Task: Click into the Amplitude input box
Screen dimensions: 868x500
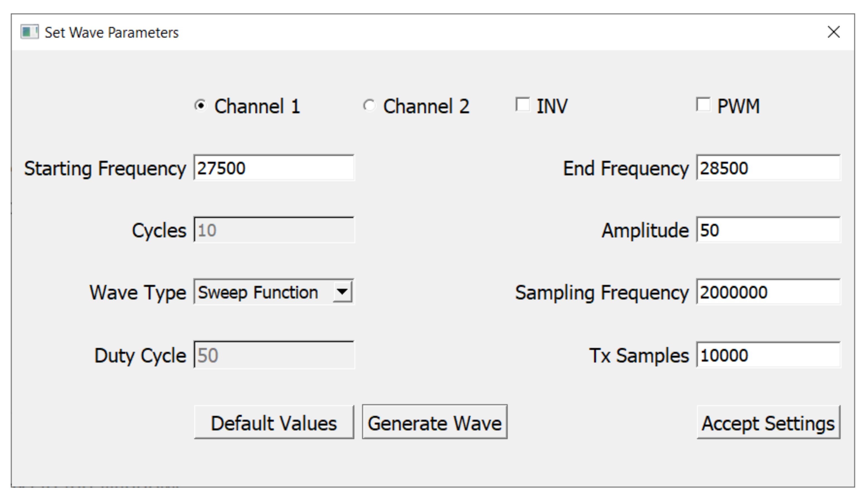Action: click(x=768, y=230)
